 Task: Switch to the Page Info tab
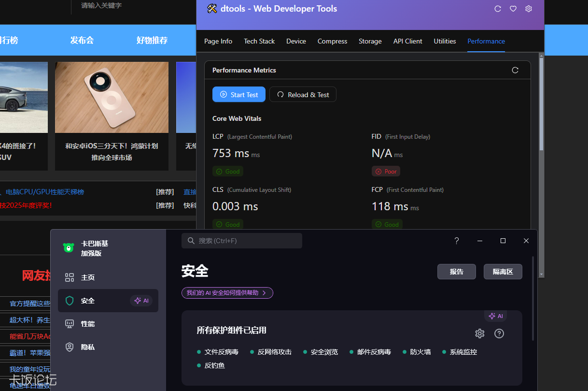[218, 41]
